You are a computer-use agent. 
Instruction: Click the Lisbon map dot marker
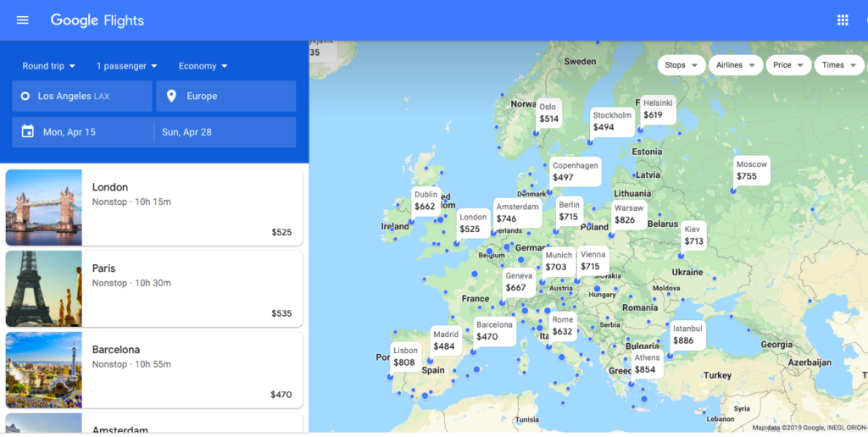[390, 377]
